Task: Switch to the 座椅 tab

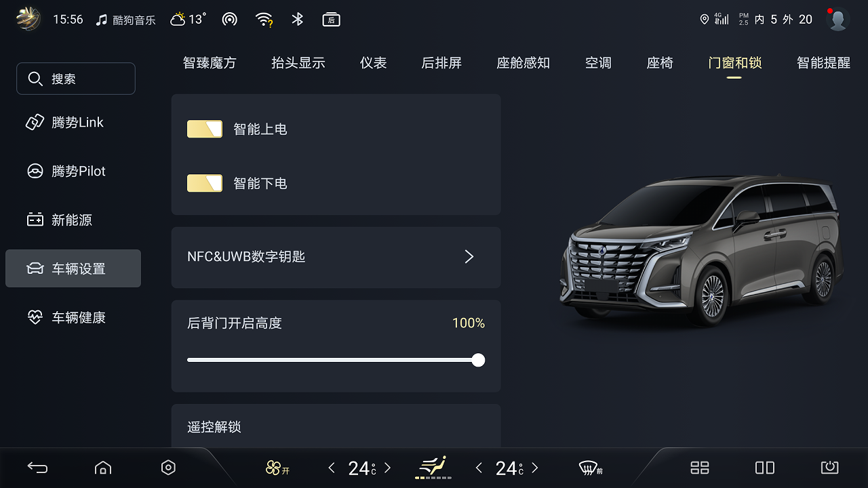Action: pos(660,63)
